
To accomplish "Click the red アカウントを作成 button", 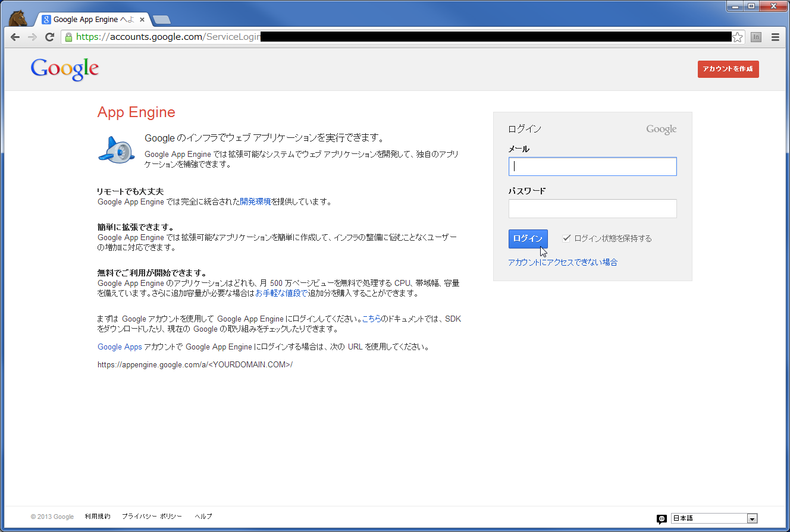I will (728, 69).
